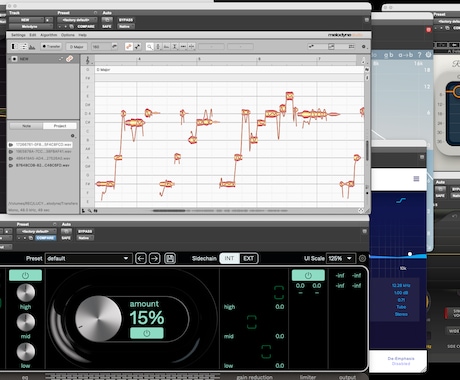Adjust the large amount knob
Viewport: 460px width, 380px height.
click(98, 319)
